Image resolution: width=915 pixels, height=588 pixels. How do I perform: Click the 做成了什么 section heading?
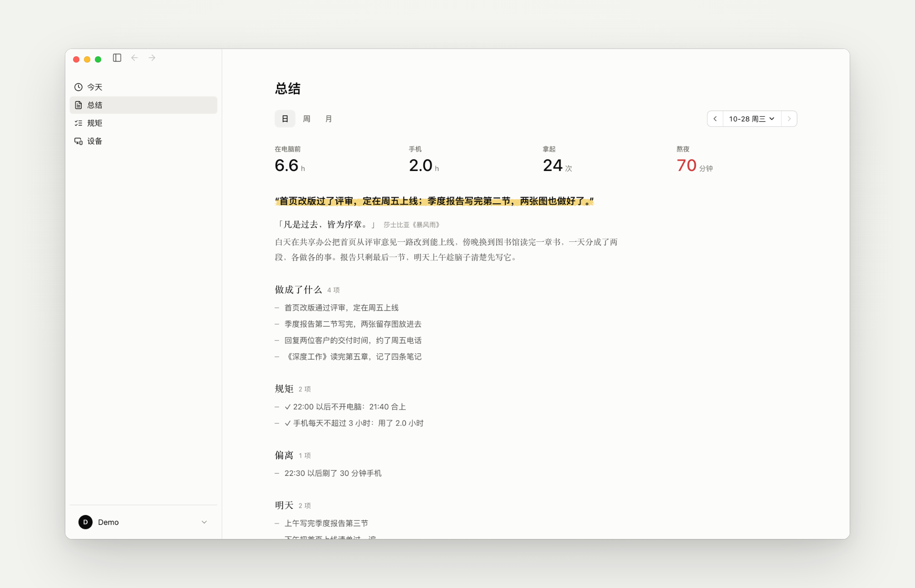(x=298, y=290)
